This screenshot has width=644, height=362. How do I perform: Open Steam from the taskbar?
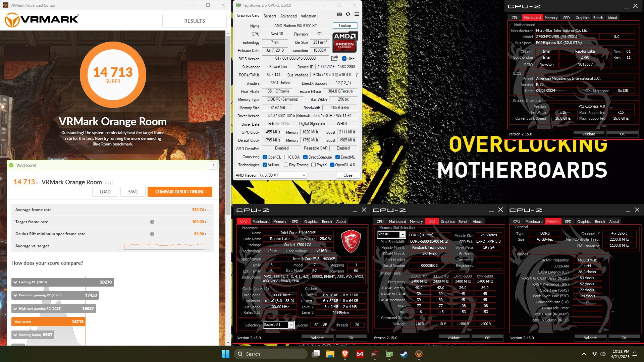[404, 354]
